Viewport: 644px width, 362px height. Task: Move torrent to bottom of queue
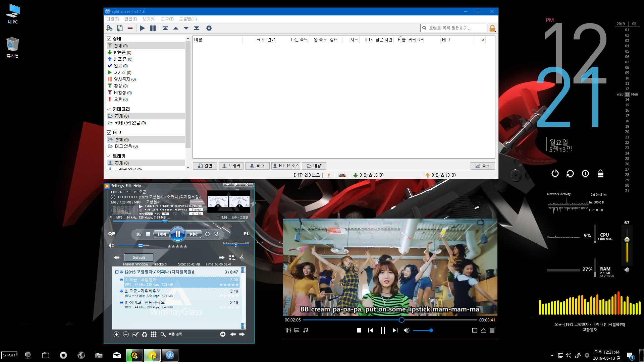point(197,28)
